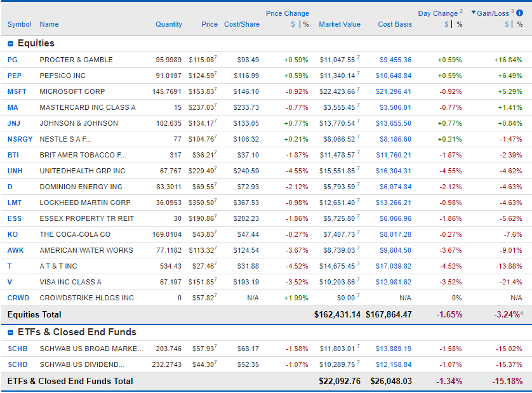Image resolution: width=532 pixels, height=393 pixels.
Task: Switch Day Change to percent view
Action: click(460, 24)
